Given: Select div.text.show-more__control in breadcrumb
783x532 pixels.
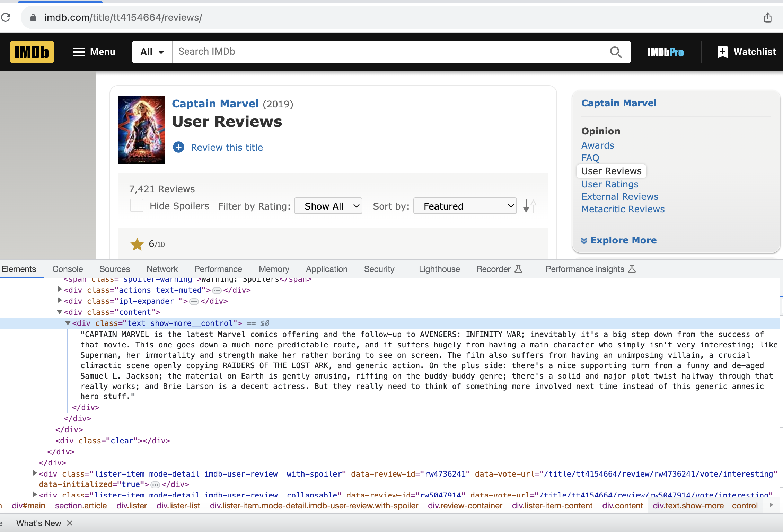Looking at the screenshot, I should [x=705, y=506].
